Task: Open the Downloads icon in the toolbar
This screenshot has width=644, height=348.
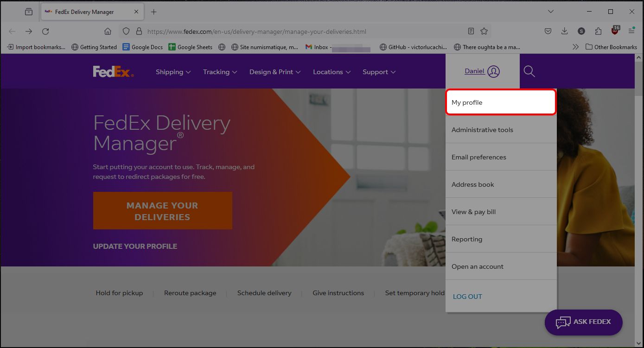Action: pos(564,31)
